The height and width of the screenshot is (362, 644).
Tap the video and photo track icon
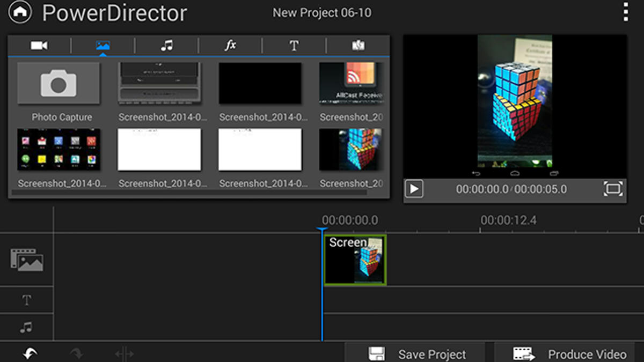tap(27, 260)
